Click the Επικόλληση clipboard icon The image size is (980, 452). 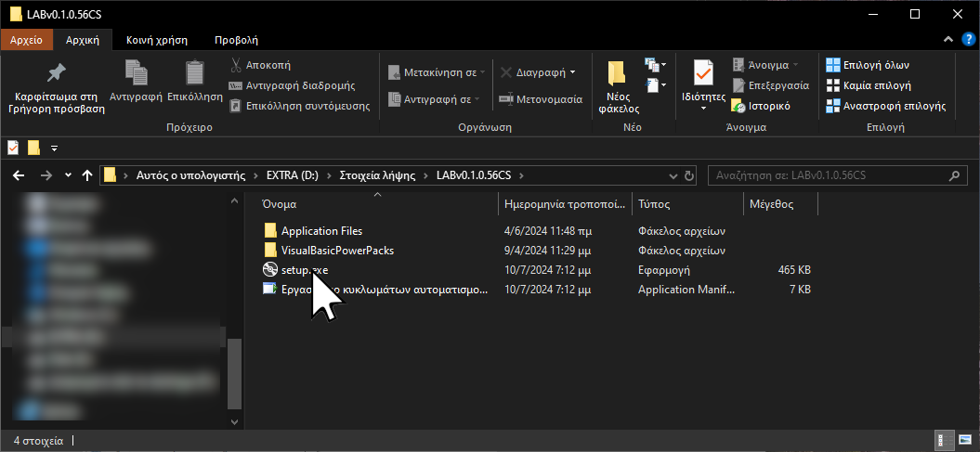(194, 74)
